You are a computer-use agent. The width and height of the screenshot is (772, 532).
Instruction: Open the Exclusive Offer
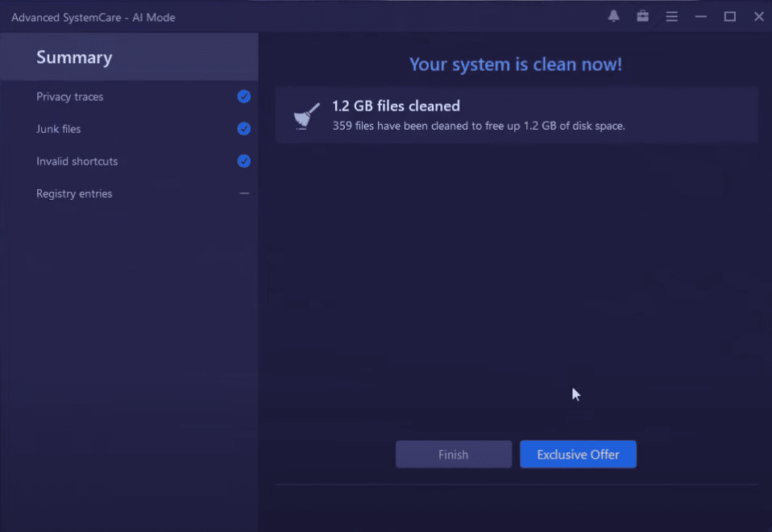(578, 454)
